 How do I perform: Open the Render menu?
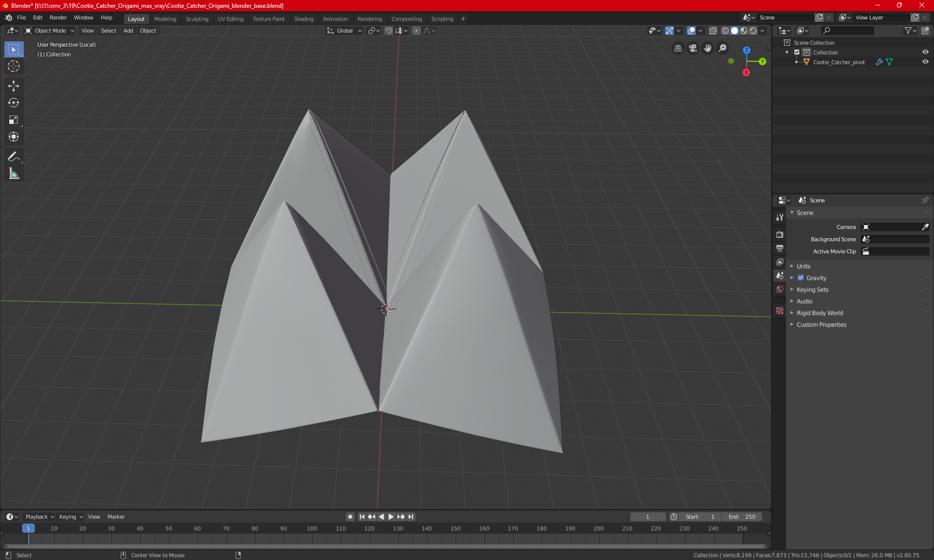pos(58,17)
